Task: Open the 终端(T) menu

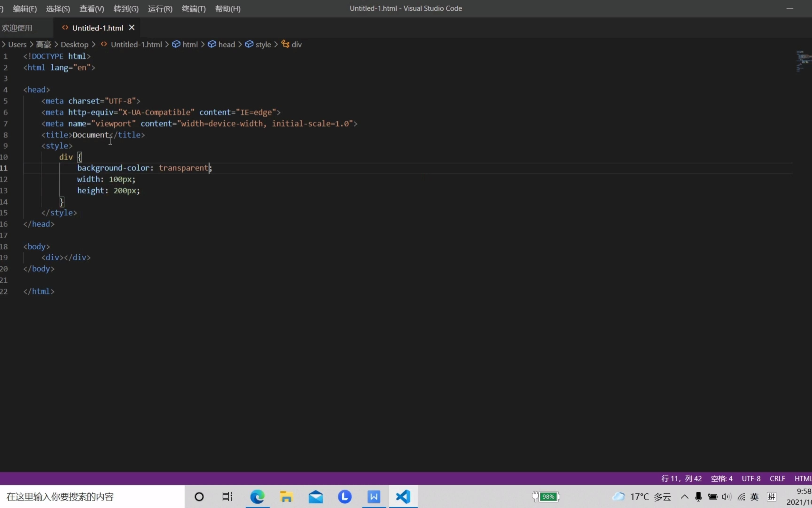Action: click(x=194, y=9)
